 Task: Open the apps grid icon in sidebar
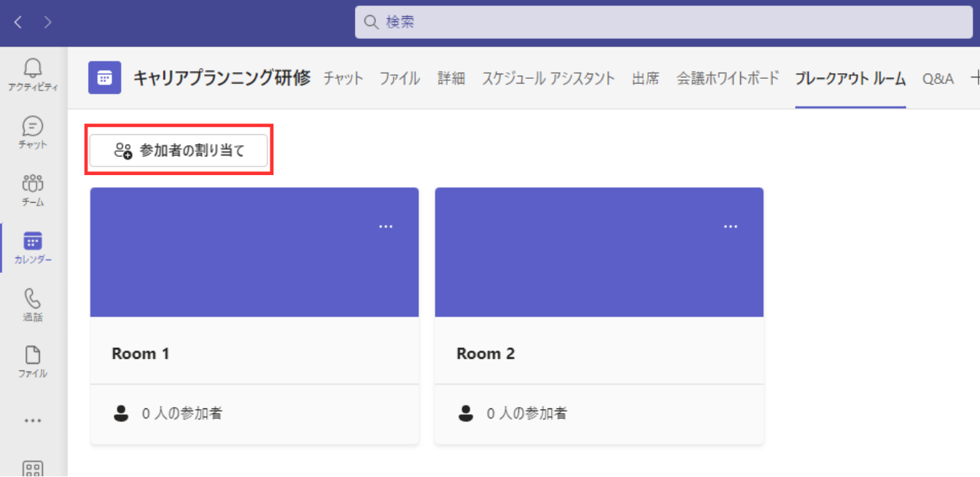point(33,468)
